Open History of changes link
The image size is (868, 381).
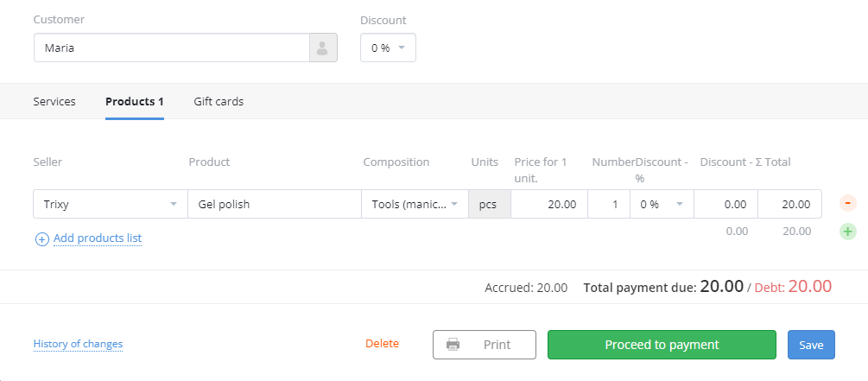[x=78, y=343]
